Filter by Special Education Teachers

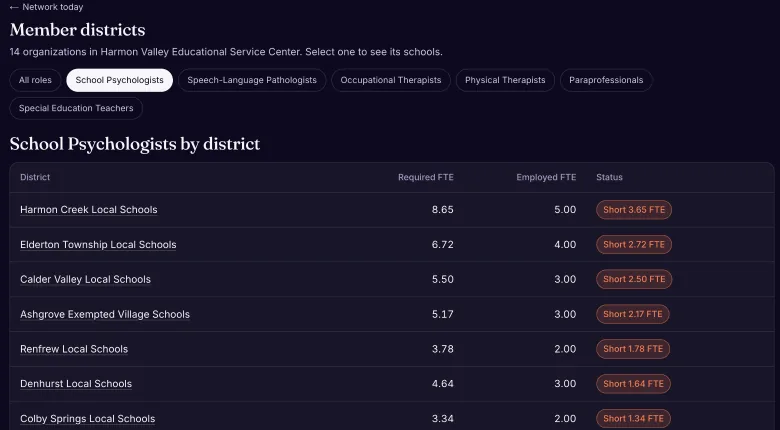(76, 108)
